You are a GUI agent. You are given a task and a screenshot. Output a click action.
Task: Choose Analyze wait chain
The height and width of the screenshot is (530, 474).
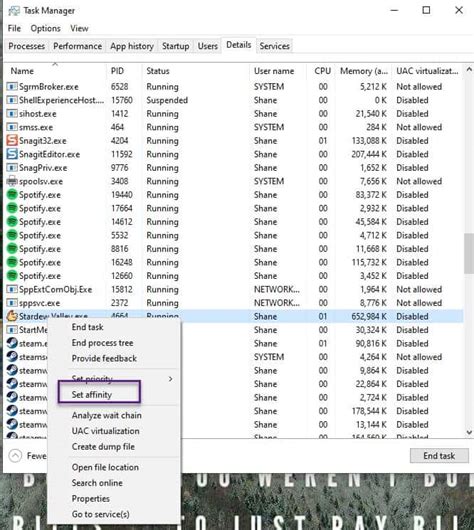(106, 415)
